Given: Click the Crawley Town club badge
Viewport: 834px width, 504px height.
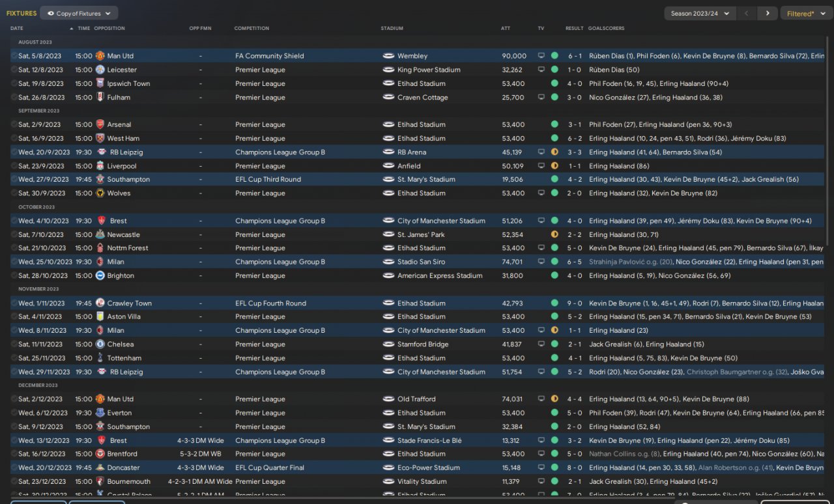Looking at the screenshot, I should click(x=100, y=303).
